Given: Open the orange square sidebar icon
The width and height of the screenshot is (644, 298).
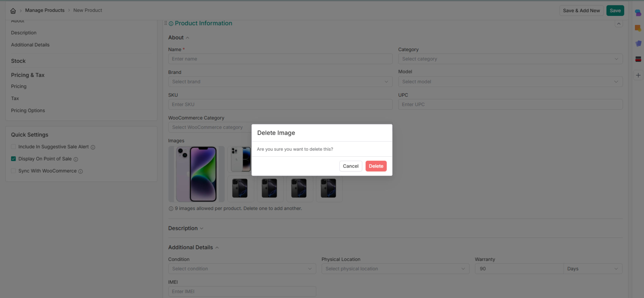Looking at the screenshot, I should (x=638, y=28).
